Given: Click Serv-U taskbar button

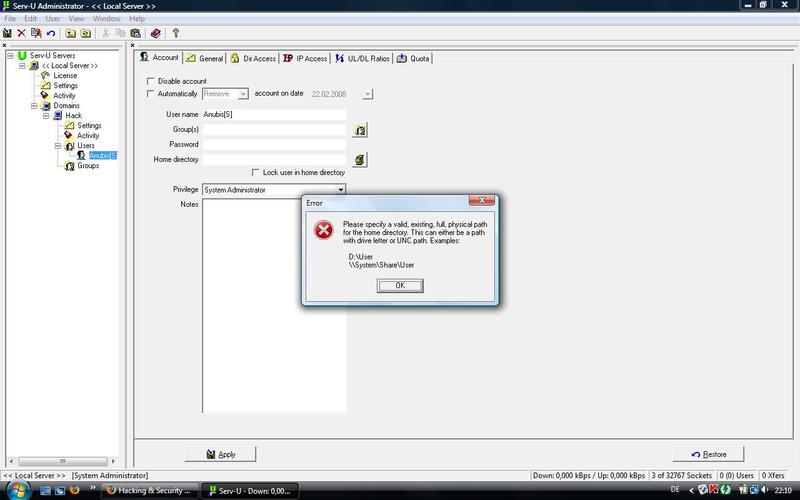Looking at the screenshot, I should 249,491.
